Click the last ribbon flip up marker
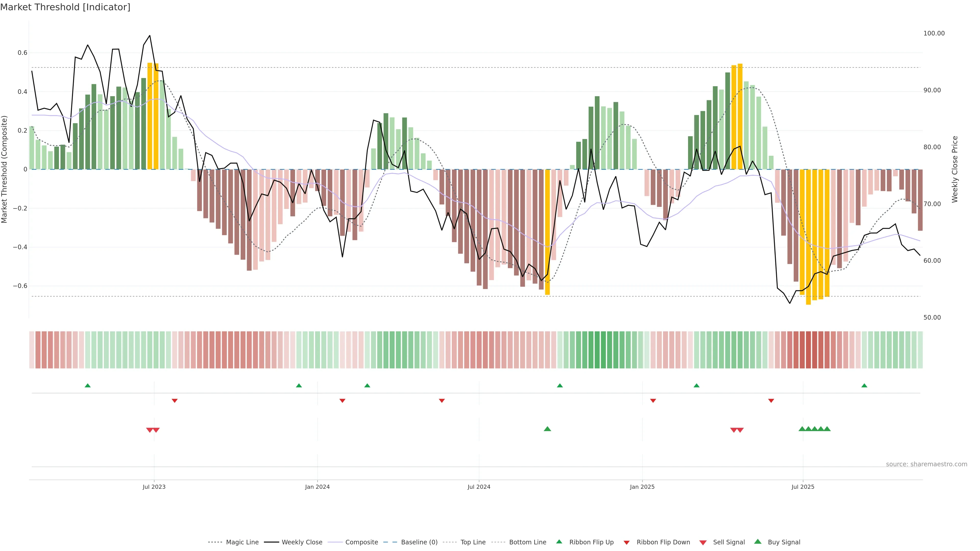The image size is (980, 551). click(864, 386)
